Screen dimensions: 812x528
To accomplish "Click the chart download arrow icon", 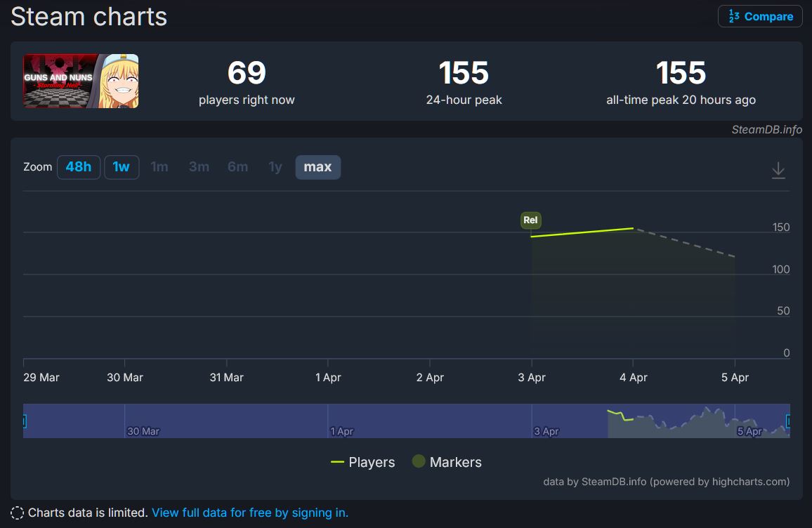I will click(778, 171).
